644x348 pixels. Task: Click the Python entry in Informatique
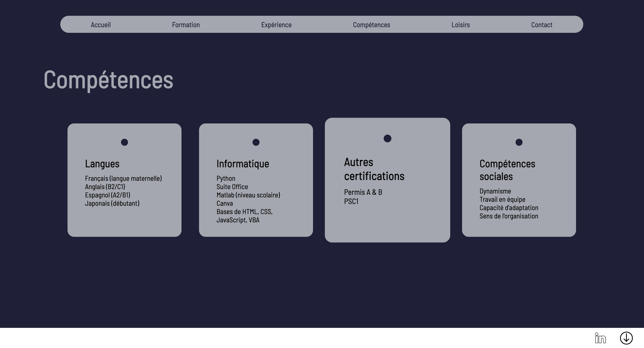(226, 179)
